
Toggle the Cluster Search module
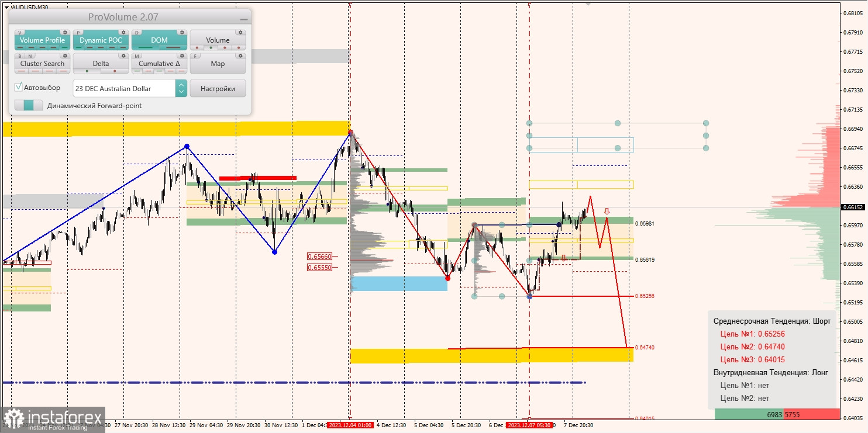point(43,64)
